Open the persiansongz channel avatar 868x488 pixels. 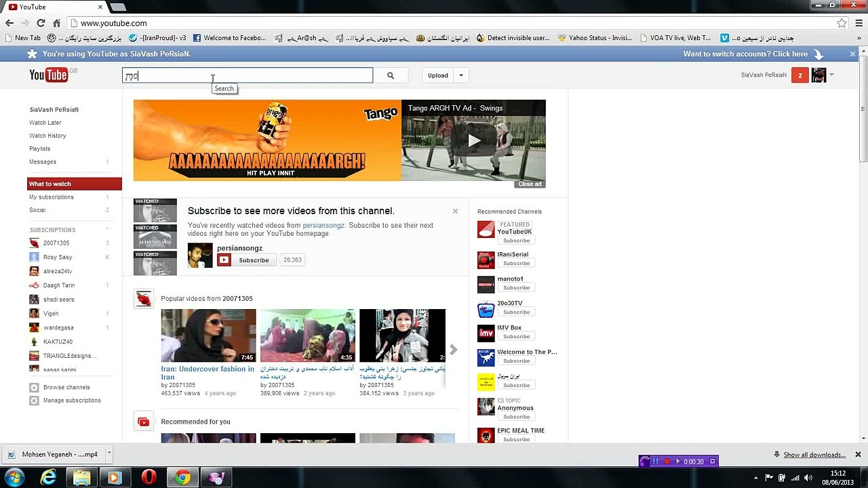200,255
